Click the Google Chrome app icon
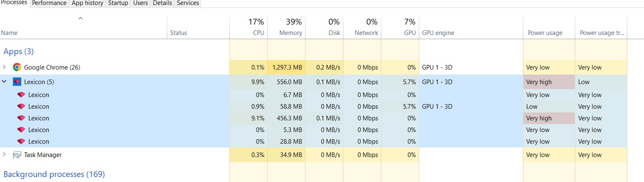Image resolution: width=644 pixels, height=182 pixels. pyautogui.click(x=17, y=67)
